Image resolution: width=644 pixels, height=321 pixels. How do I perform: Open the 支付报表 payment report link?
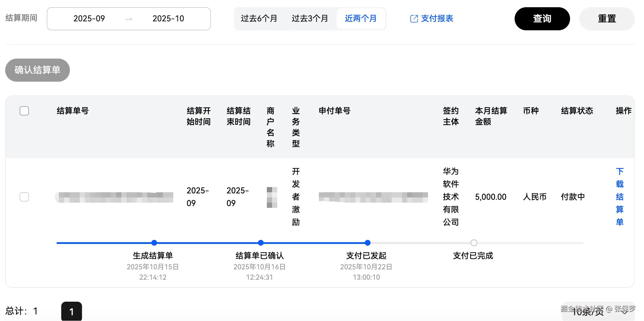pyautogui.click(x=437, y=18)
